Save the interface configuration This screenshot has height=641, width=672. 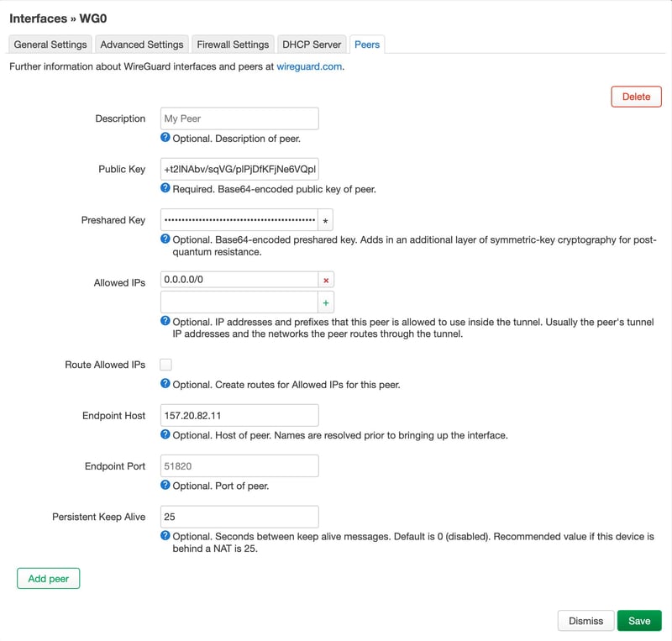639,621
